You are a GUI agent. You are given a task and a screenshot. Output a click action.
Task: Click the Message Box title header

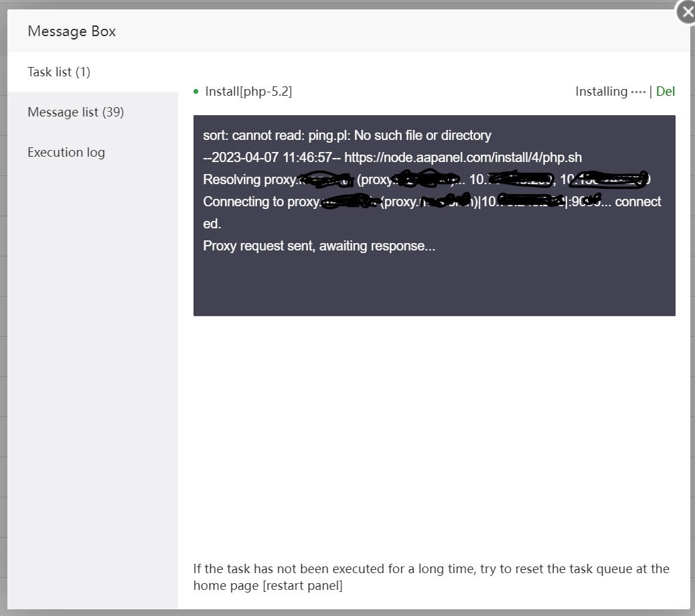72,31
